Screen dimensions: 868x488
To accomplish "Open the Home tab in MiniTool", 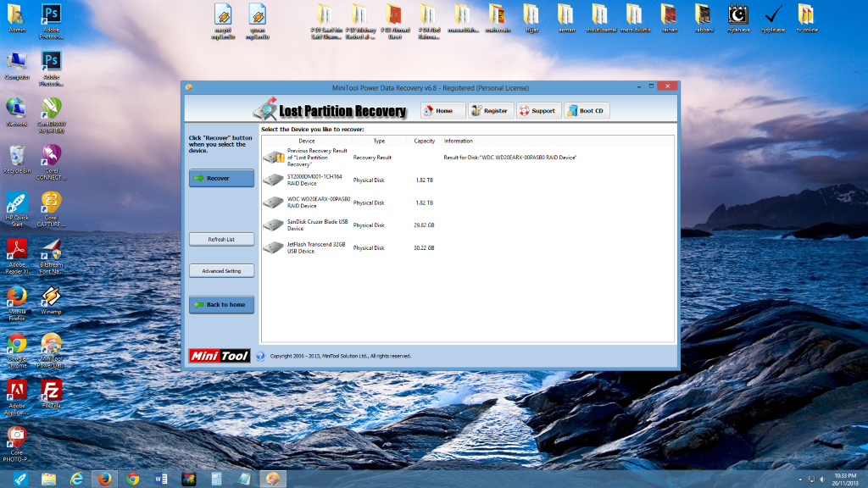I will (x=442, y=111).
